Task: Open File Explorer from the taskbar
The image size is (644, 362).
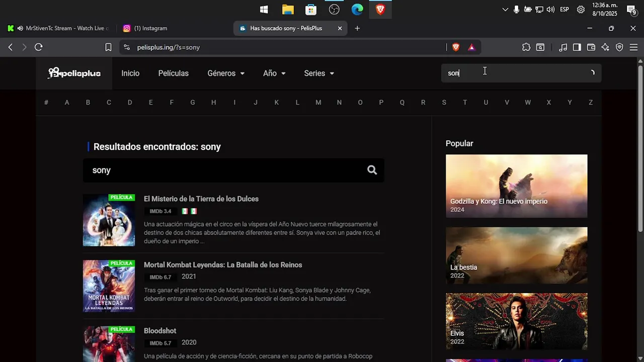Action: pos(288,9)
